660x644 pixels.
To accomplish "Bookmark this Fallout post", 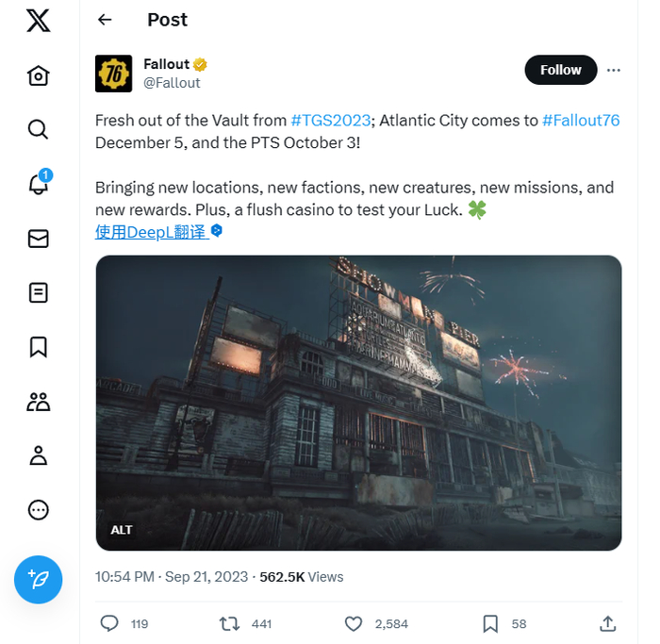I will (490, 623).
